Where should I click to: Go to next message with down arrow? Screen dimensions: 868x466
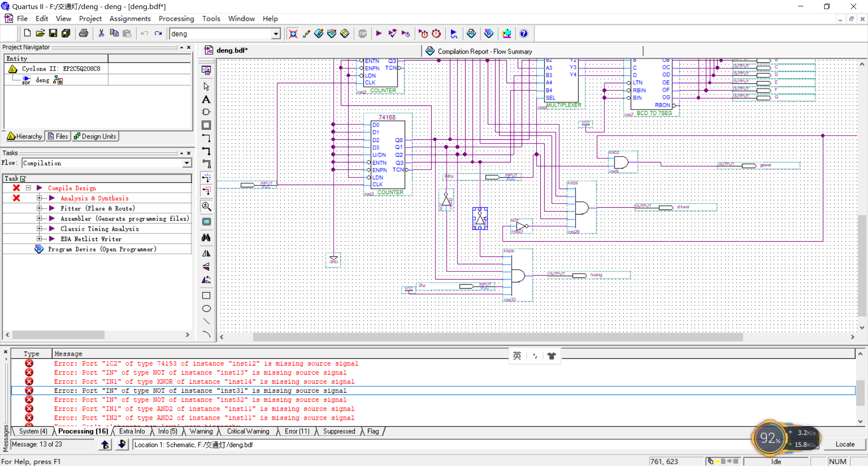(x=122, y=444)
